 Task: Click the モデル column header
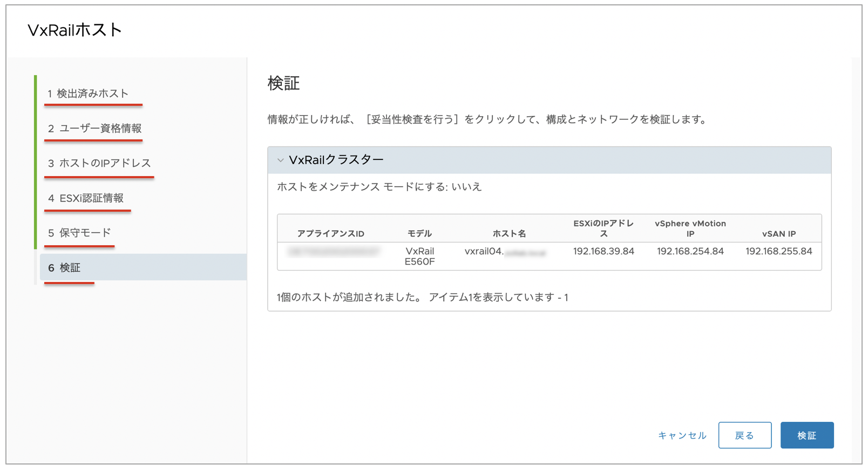[x=419, y=234]
